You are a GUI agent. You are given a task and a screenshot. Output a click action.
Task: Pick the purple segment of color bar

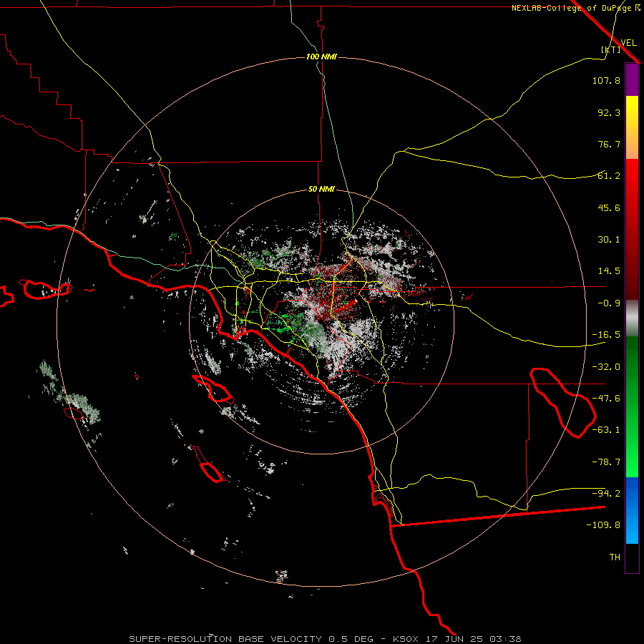pyautogui.click(x=632, y=80)
